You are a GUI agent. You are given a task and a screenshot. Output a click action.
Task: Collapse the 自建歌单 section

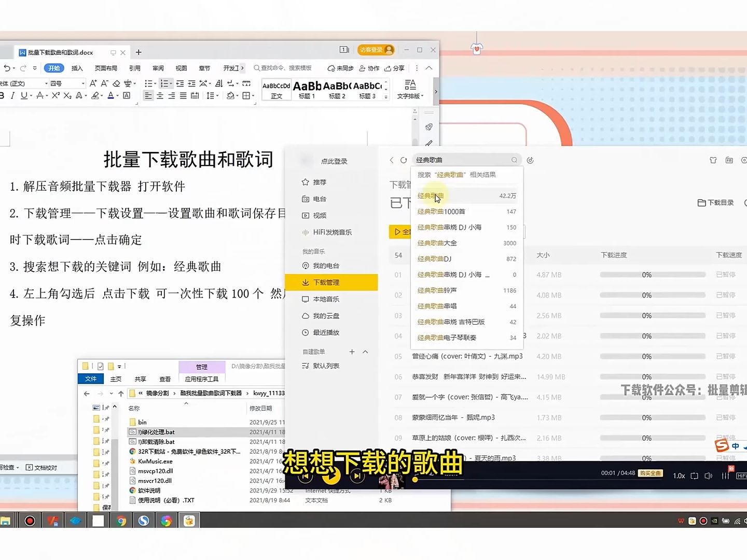(365, 352)
